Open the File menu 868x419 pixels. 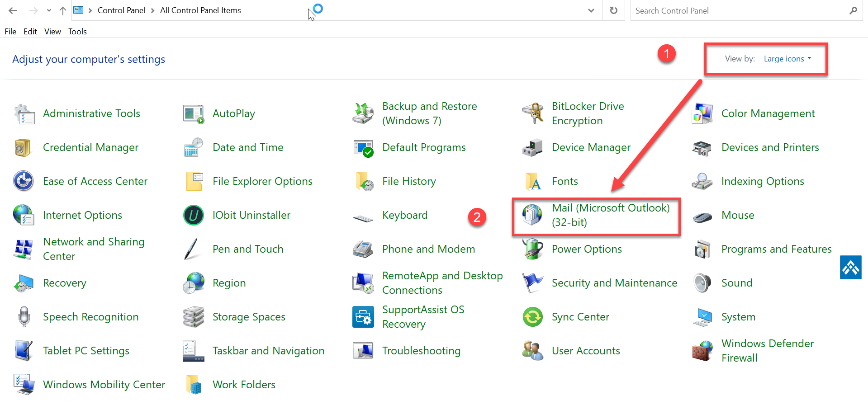click(x=10, y=32)
